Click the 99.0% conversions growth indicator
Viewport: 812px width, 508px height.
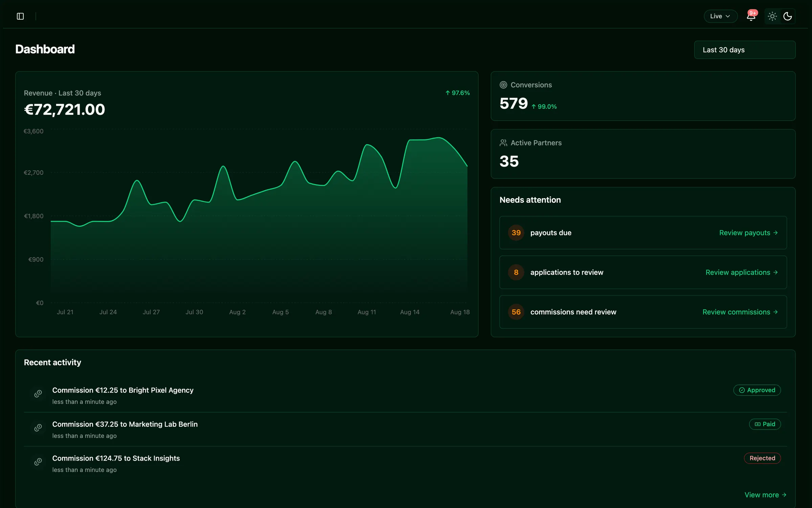pyautogui.click(x=544, y=107)
